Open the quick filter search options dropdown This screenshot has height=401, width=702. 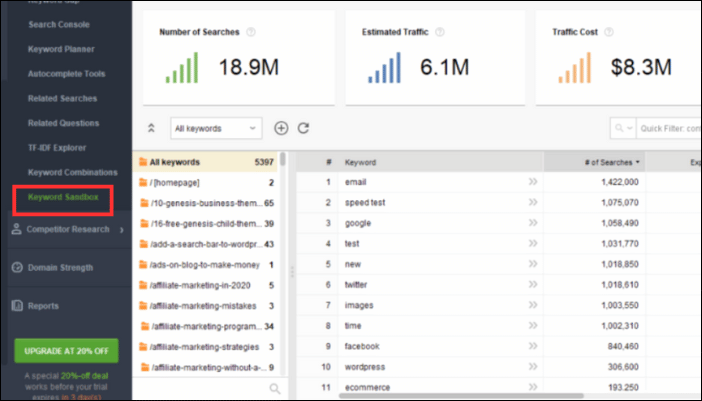623,128
